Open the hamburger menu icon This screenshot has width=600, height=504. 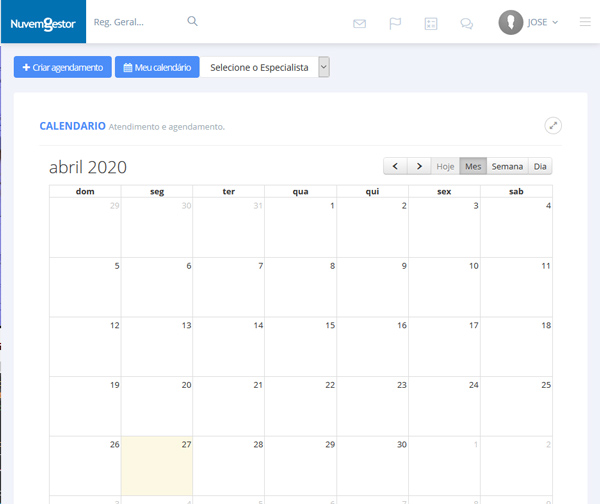click(x=585, y=22)
